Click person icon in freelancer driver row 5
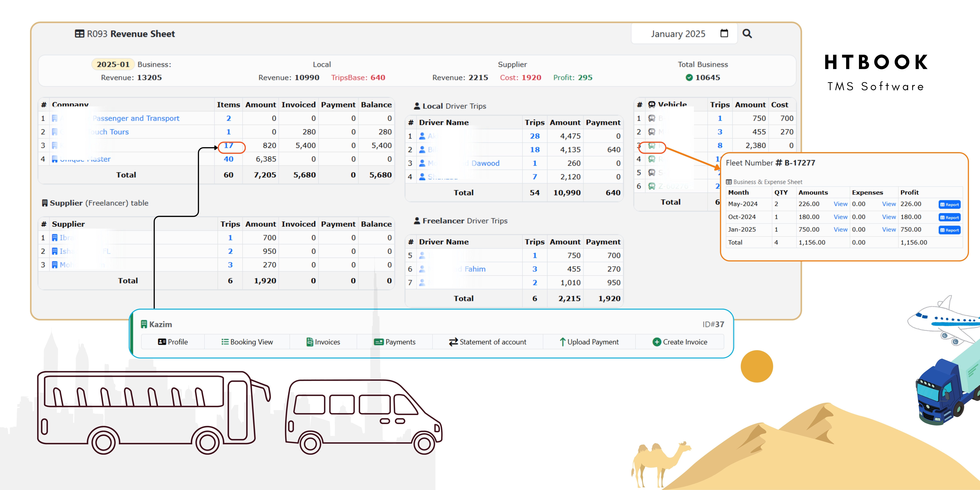This screenshot has width=980, height=490. point(422,256)
